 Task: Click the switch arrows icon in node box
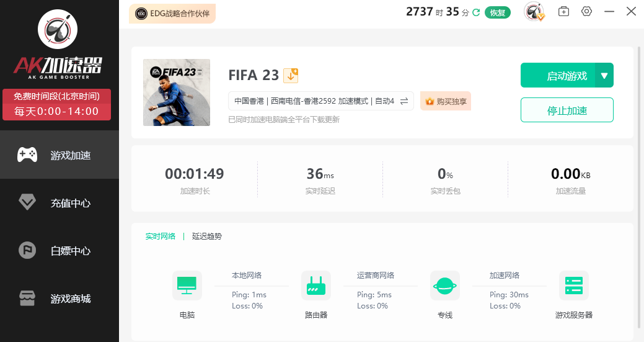pyautogui.click(x=404, y=101)
